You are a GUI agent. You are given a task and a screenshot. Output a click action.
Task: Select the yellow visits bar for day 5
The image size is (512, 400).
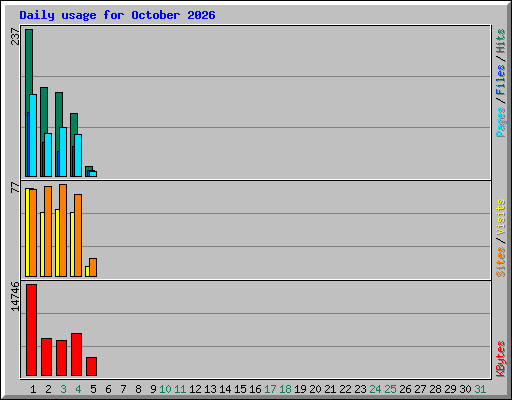pos(87,271)
